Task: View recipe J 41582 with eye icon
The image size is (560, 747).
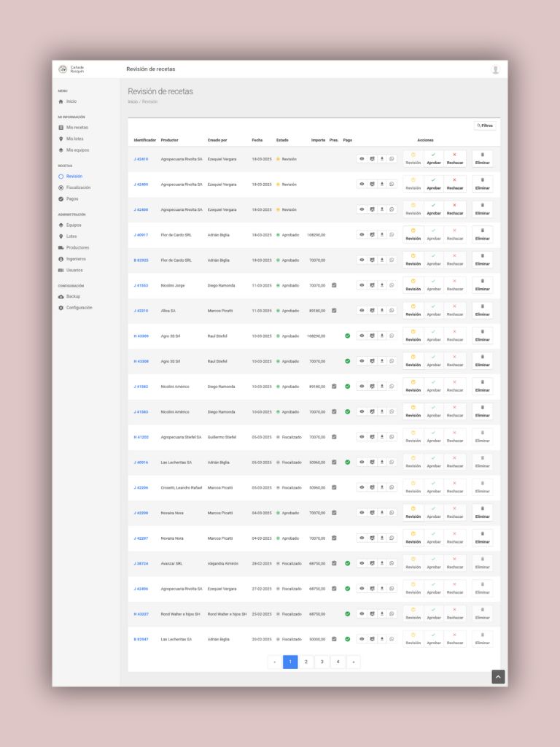Action: pos(362,387)
